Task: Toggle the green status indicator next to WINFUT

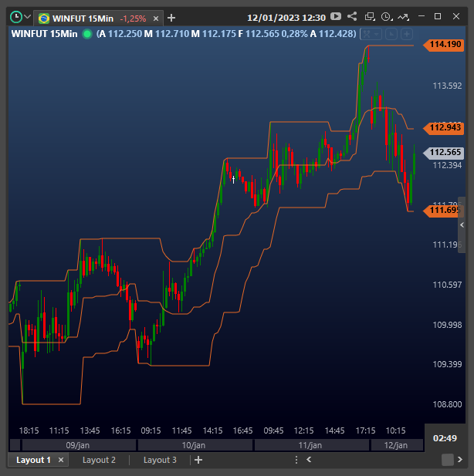Action: [x=87, y=33]
